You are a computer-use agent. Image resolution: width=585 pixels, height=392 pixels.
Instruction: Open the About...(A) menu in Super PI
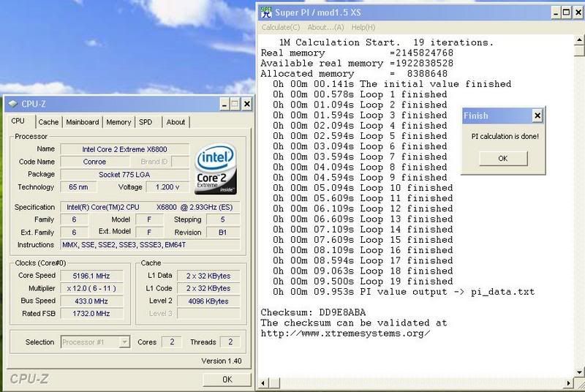pyautogui.click(x=325, y=27)
